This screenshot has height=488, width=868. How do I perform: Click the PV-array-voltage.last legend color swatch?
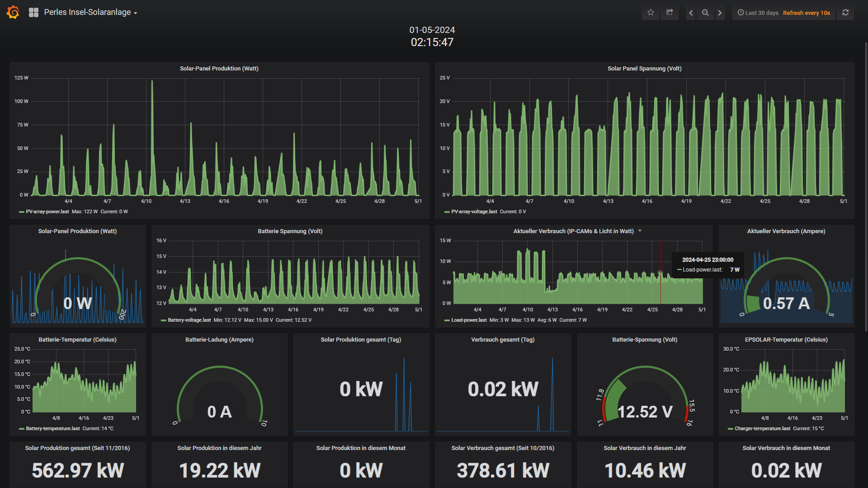pyautogui.click(x=447, y=211)
